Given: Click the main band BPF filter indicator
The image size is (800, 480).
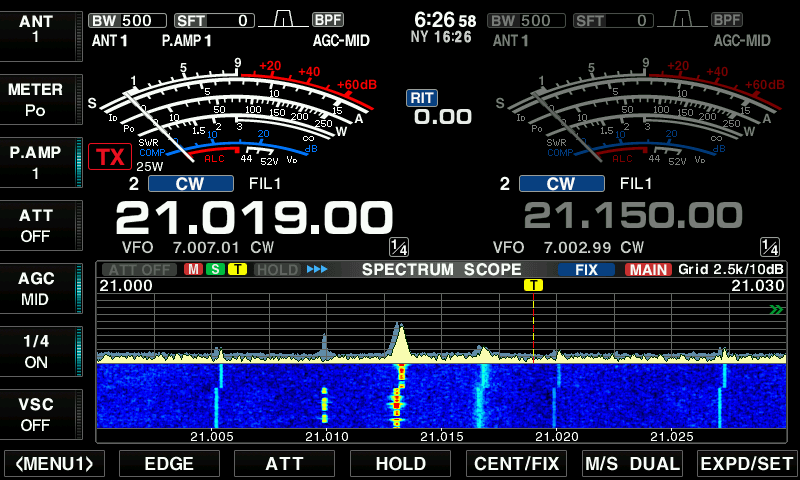Looking at the screenshot, I should click(327, 20).
